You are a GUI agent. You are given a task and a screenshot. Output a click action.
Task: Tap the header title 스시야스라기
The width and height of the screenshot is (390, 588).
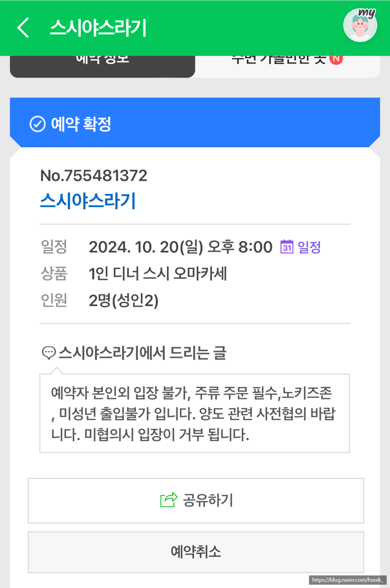tap(98, 28)
